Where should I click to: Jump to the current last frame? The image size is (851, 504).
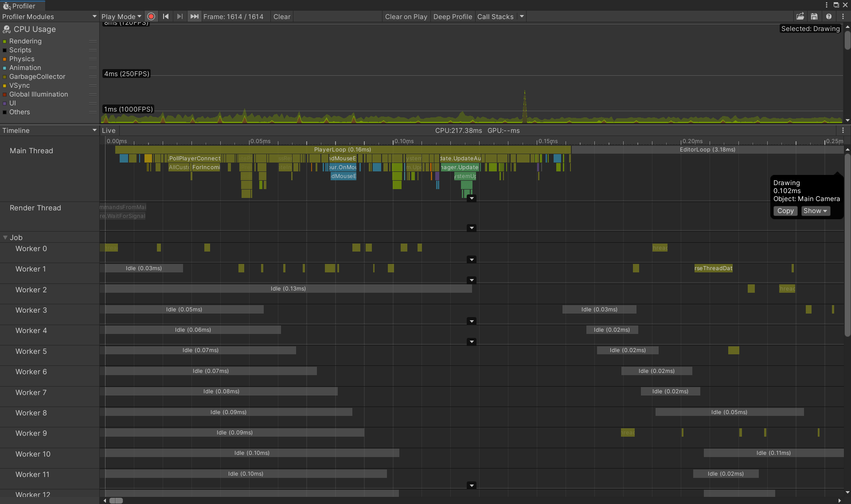194,16
